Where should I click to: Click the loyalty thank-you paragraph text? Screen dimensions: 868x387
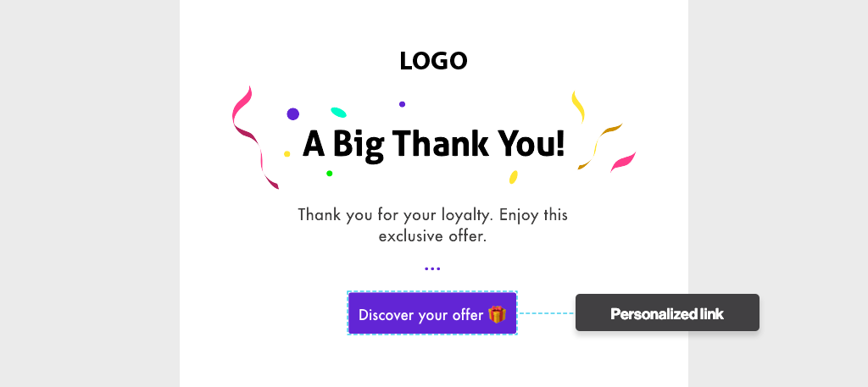(x=433, y=225)
